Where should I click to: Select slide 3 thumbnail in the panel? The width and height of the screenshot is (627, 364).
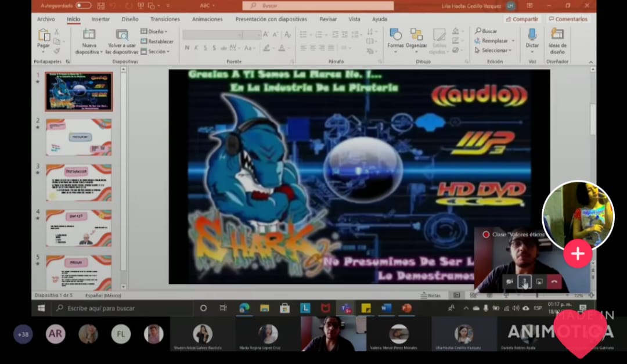(78, 182)
